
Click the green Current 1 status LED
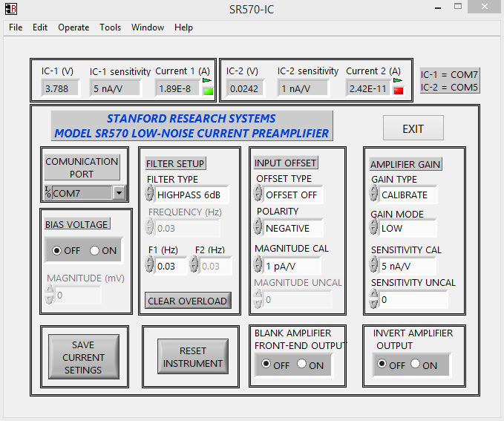pyautogui.click(x=209, y=91)
